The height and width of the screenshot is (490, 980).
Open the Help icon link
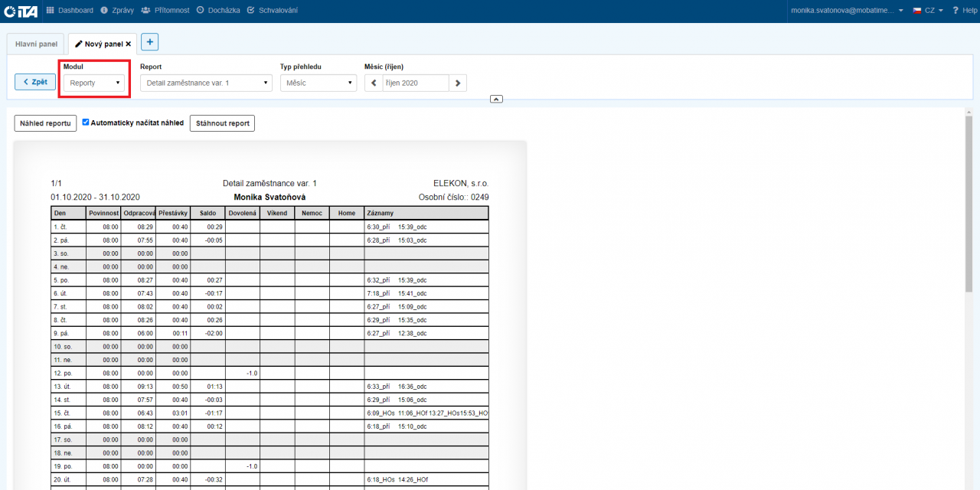[x=964, y=11]
